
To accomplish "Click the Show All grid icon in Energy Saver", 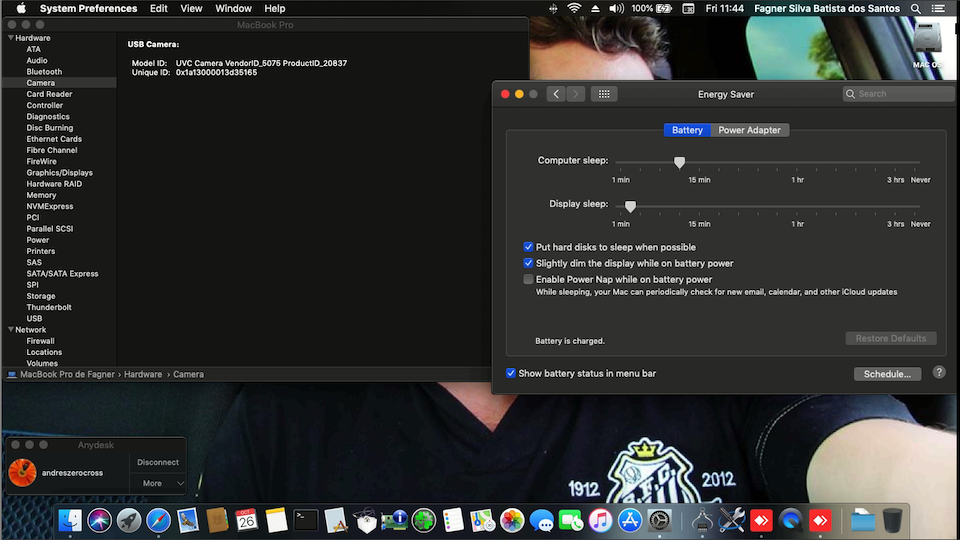I will tap(603, 94).
